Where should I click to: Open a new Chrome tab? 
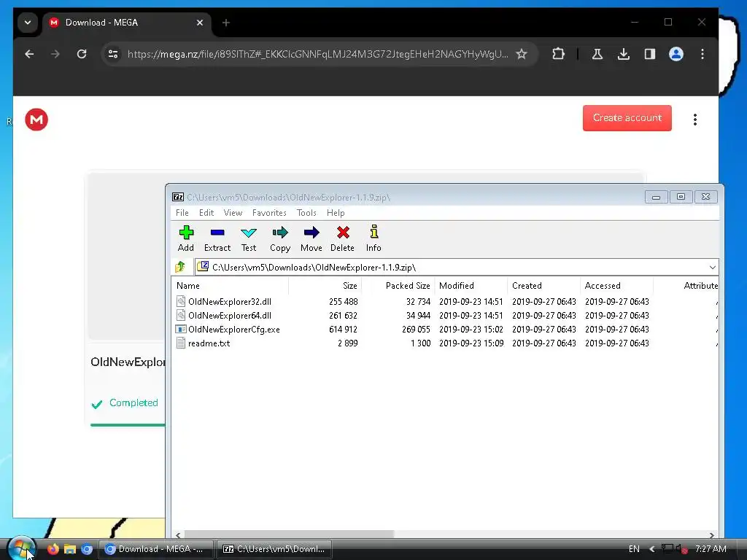pos(226,23)
